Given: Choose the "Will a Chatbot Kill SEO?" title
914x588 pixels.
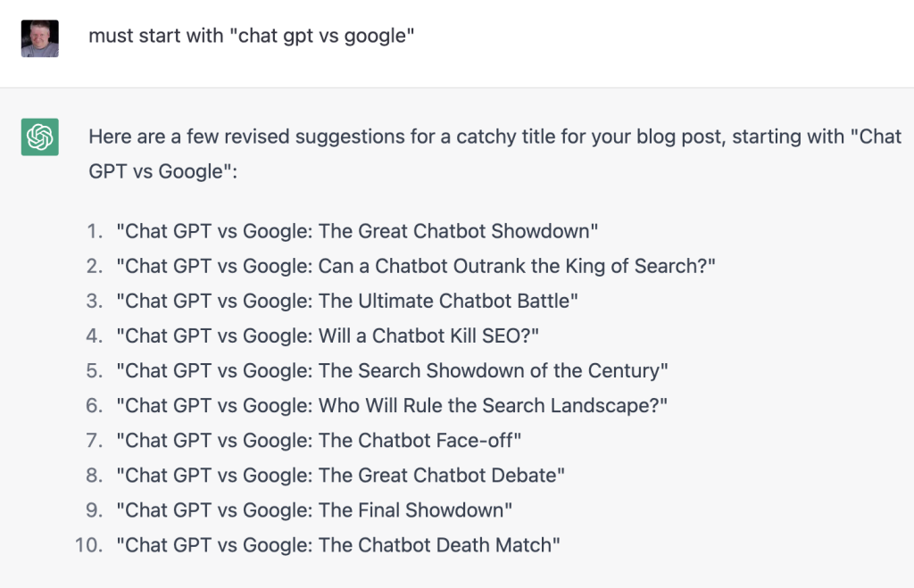Looking at the screenshot, I should (328, 335).
